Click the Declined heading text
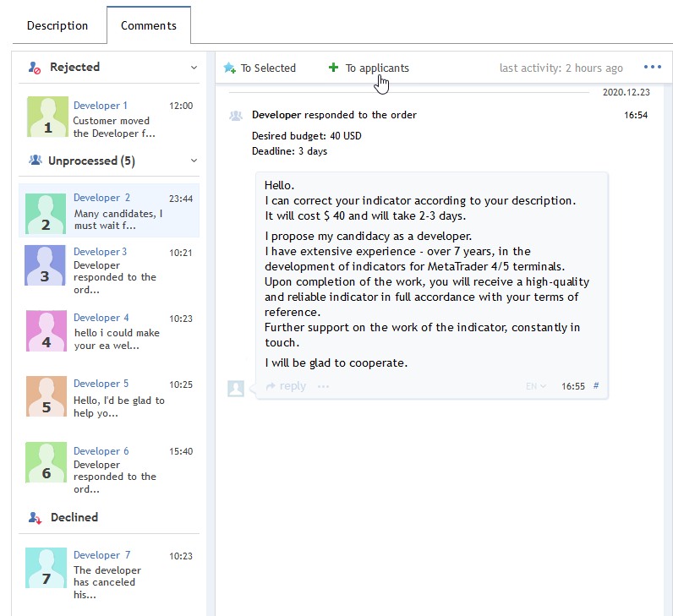This screenshot has width=673, height=616. [x=74, y=517]
